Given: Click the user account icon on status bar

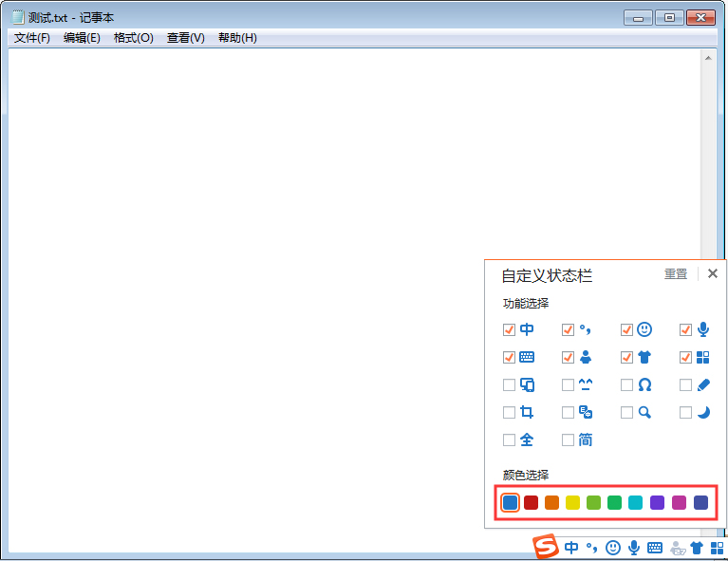Looking at the screenshot, I should pyautogui.click(x=677, y=548).
